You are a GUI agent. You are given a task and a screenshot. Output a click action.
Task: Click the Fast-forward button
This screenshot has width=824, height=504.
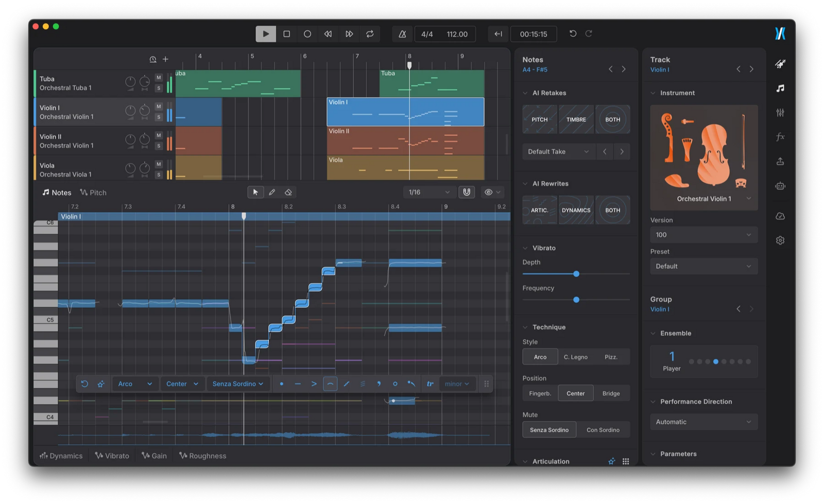tap(349, 34)
